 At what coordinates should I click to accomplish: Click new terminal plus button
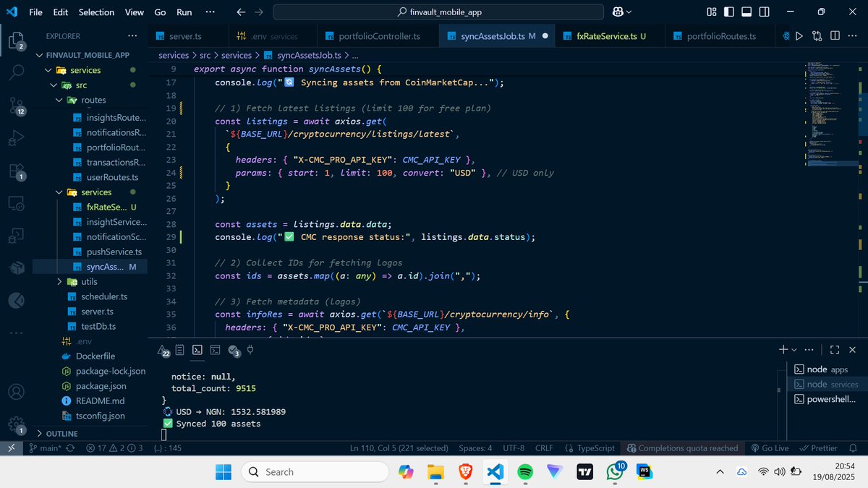pyautogui.click(x=783, y=349)
